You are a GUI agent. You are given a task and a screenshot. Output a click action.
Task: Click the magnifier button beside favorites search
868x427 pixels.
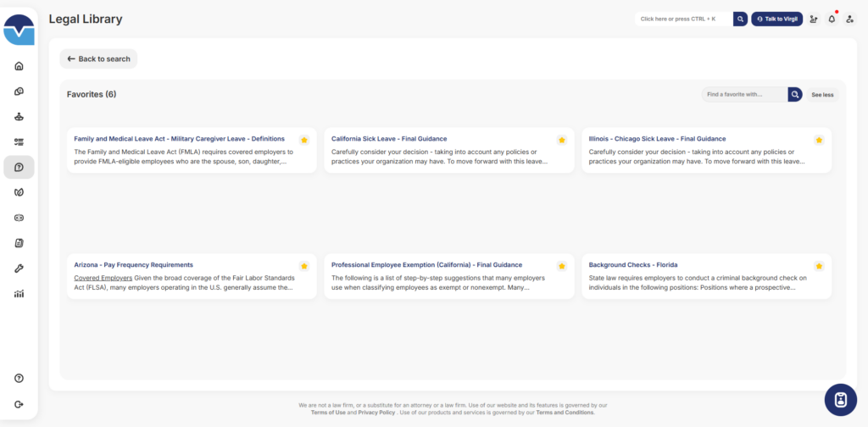pyautogui.click(x=795, y=94)
